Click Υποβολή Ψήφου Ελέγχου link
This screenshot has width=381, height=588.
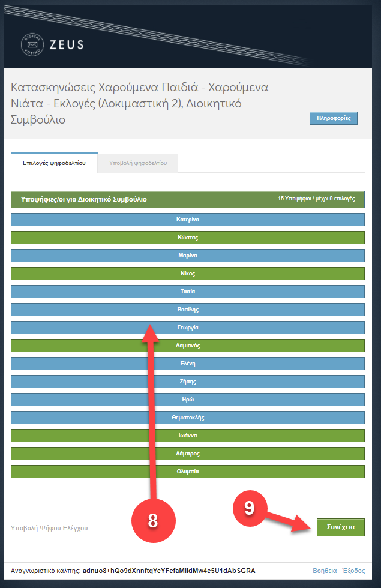pos(49,528)
